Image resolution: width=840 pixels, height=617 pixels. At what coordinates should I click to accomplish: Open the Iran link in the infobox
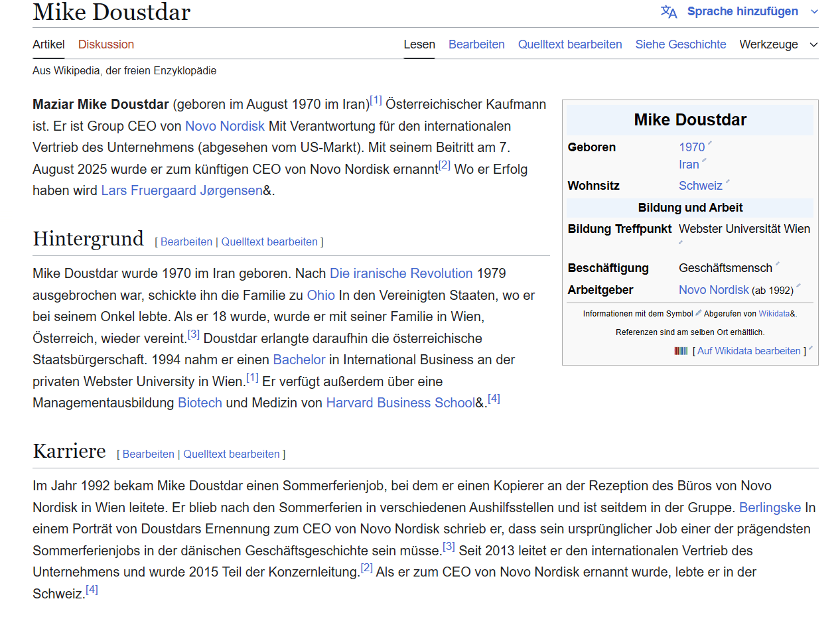(x=689, y=165)
